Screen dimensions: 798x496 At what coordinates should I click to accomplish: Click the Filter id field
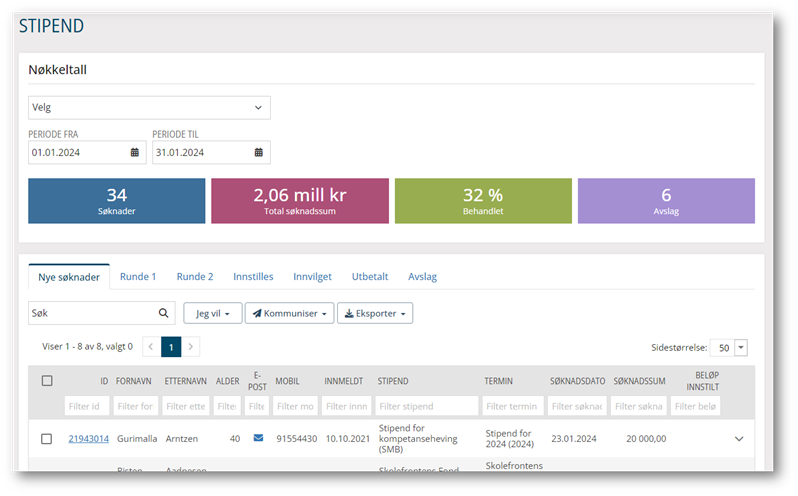[x=87, y=406]
